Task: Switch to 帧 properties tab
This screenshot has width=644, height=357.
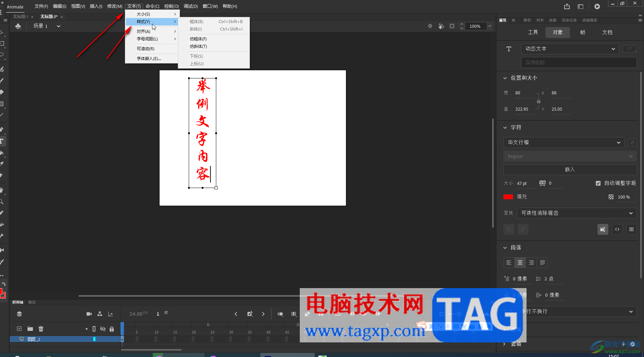Action: coord(583,33)
